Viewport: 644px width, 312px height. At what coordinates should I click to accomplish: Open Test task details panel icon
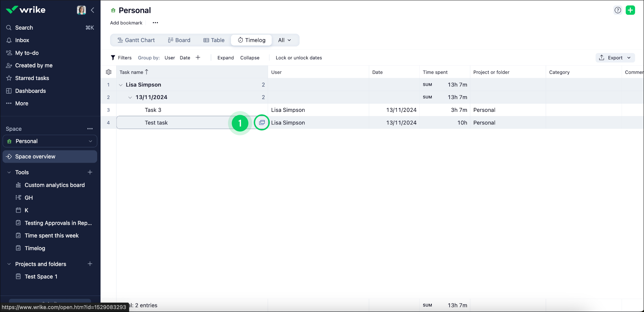click(262, 123)
